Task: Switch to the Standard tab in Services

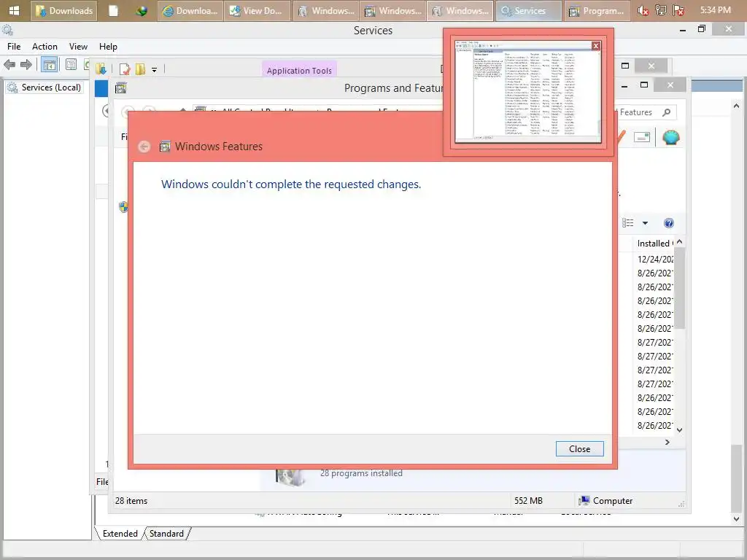Action: click(166, 533)
